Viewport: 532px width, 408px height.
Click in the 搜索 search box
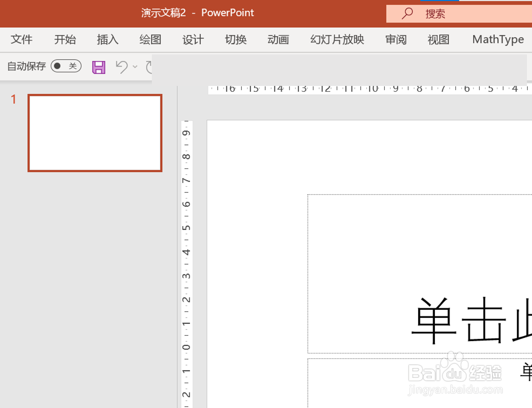click(x=459, y=13)
